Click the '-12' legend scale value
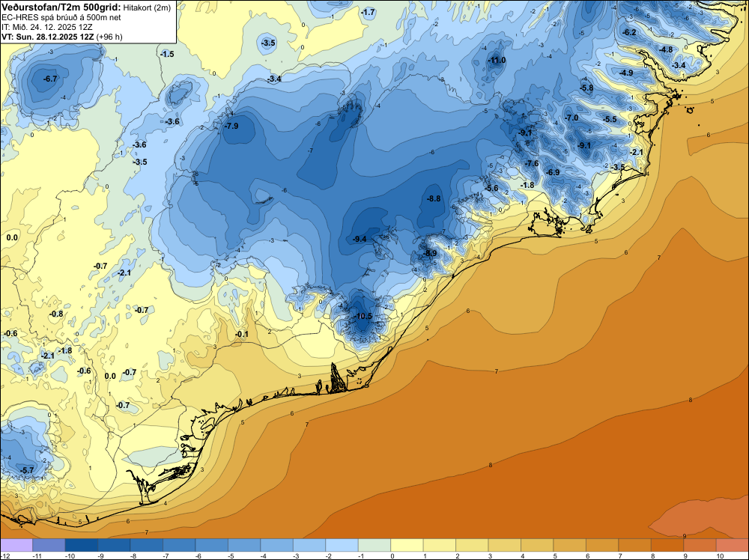This screenshot has width=749, height=560. coord(4,556)
